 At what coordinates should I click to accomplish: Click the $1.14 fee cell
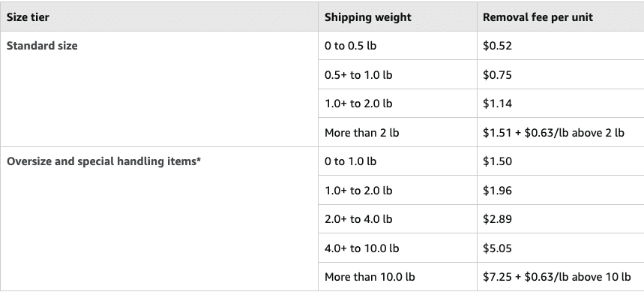click(x=561, y=104)
